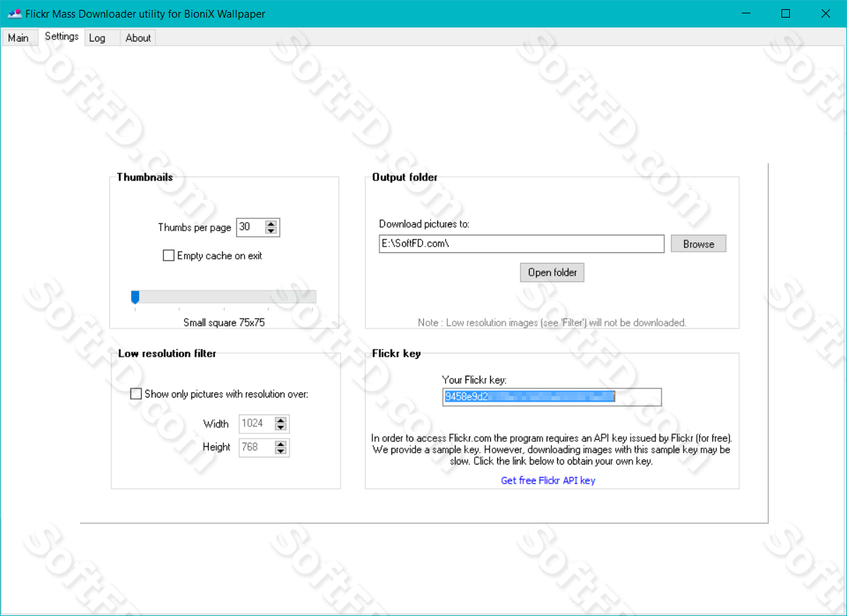Increase the Height filter value
The image size is (847, 616).
tap(281, 443)
